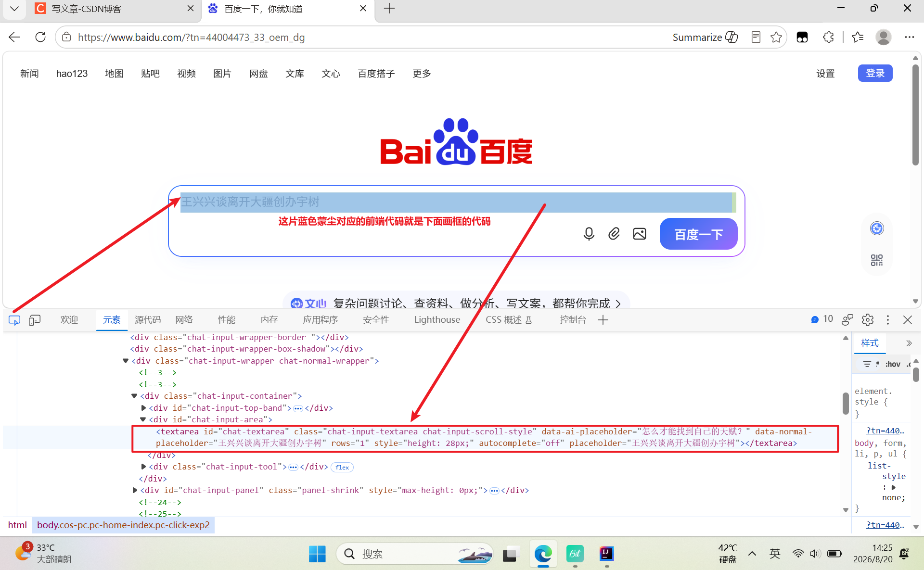This screenshot has width=924, height=570.
Task: Click the browser address bar URL
Action: point(191,37)
